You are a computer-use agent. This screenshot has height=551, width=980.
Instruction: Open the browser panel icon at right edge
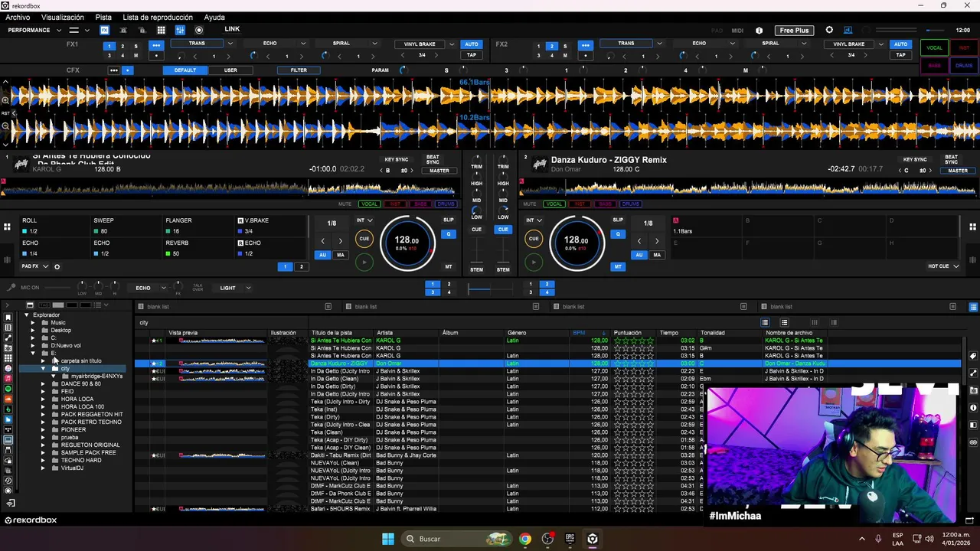(x=973, y=307)
